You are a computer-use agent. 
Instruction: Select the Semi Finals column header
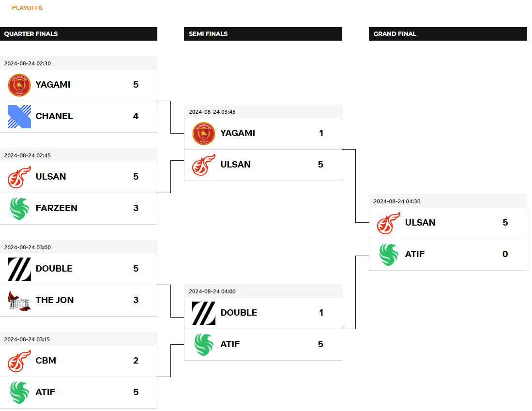pyautogui.click(x=208, y=34)
